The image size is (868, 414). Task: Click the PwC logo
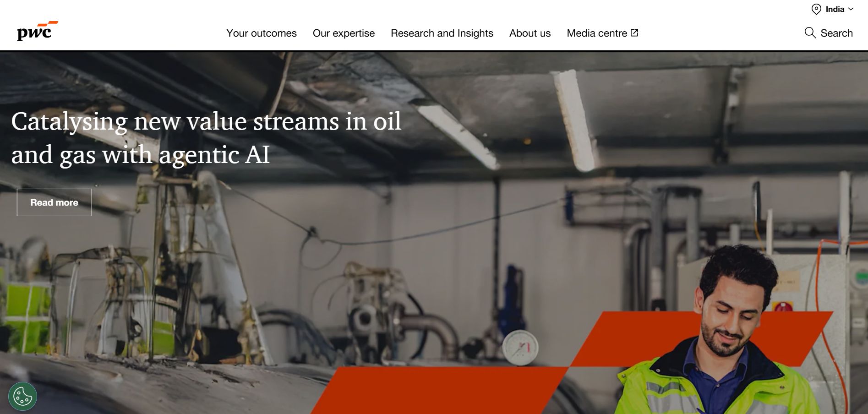[38, 31]
